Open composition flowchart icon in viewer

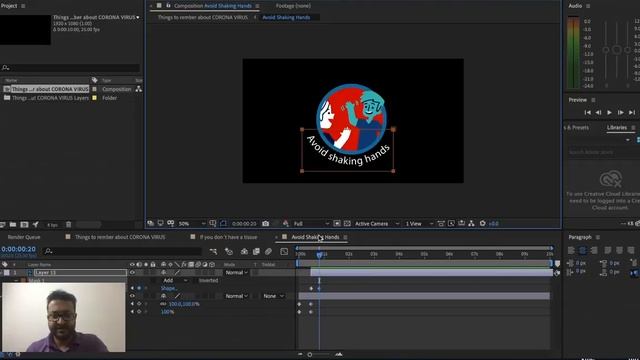coord(471,223)
